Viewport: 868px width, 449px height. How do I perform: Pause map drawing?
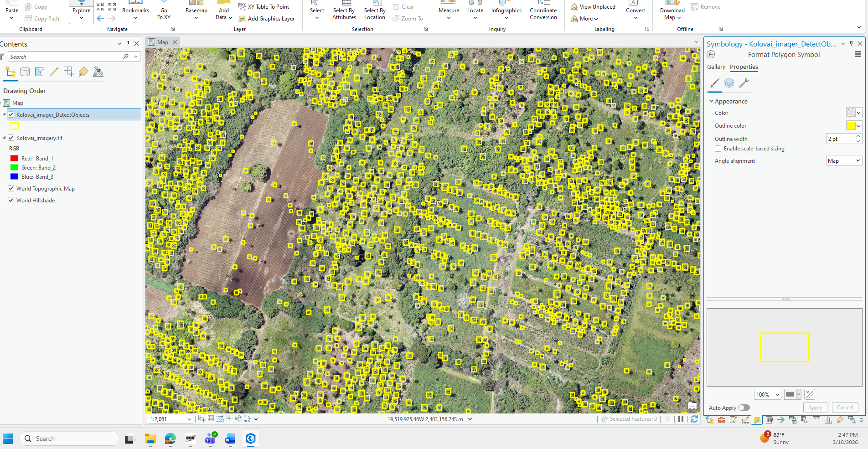tap(681, 419)
